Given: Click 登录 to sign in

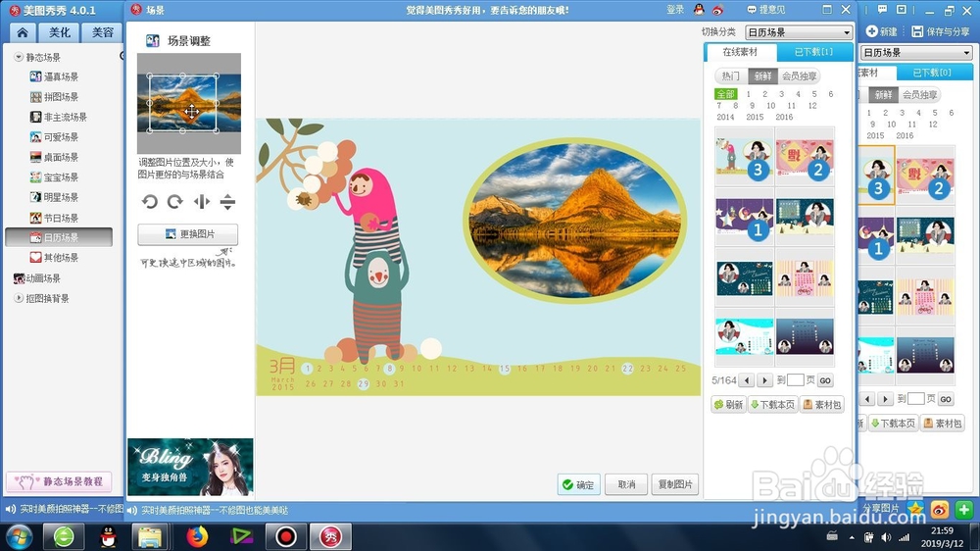Looking at the screenshot, I should [x=675, y=10].
